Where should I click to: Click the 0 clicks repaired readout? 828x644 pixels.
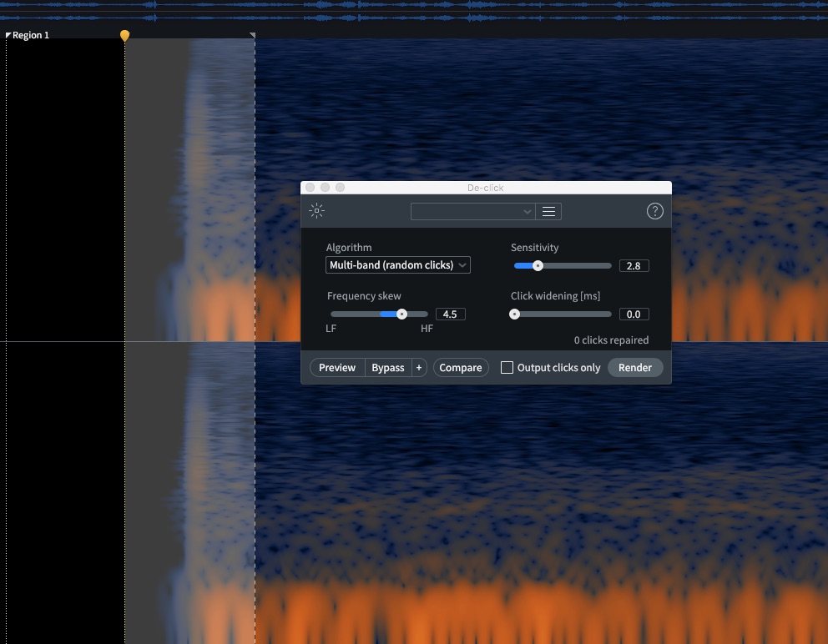pos(611,340)
